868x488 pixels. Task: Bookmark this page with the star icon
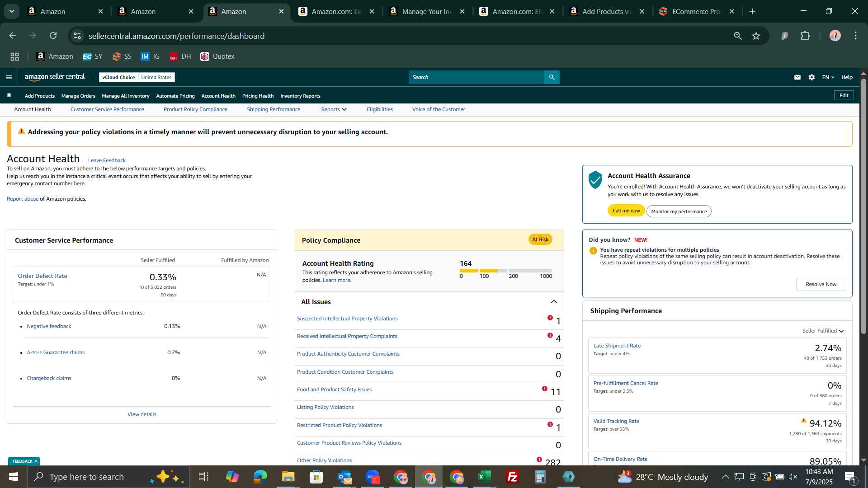coord(756,36)
